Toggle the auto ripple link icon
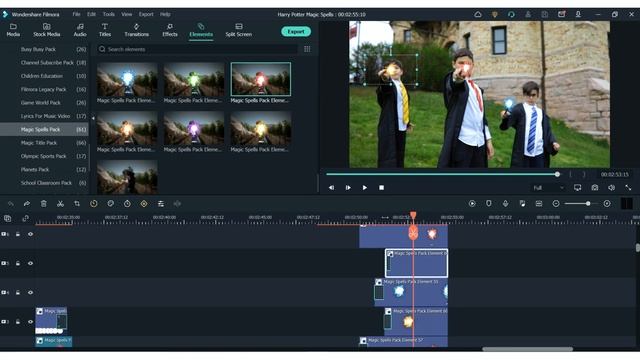 25,218
